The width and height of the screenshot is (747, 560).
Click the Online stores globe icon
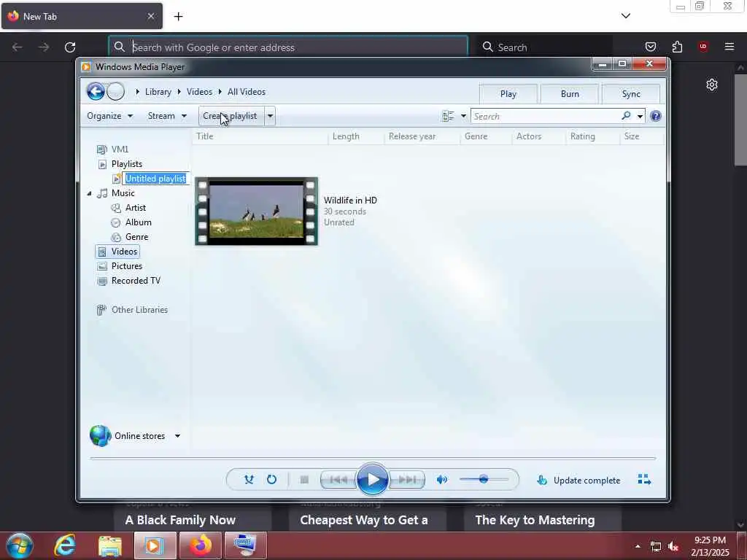pos(100,436)
